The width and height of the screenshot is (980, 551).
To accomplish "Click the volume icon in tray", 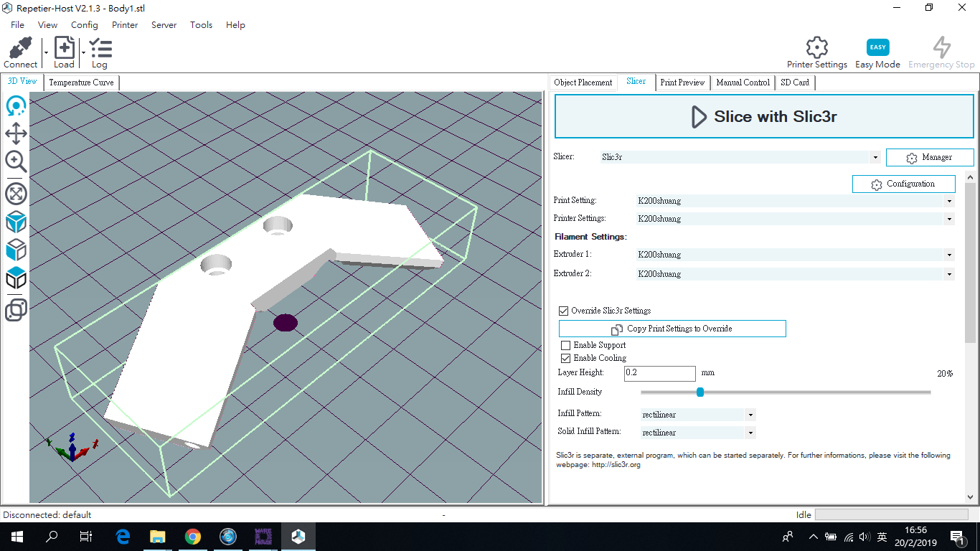I will pyautogui.click(x=864, y=537).
